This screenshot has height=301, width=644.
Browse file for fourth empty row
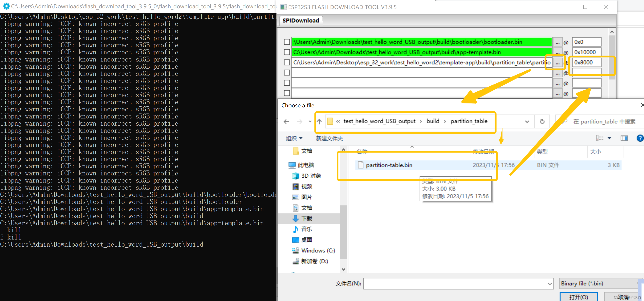[558, 73]
